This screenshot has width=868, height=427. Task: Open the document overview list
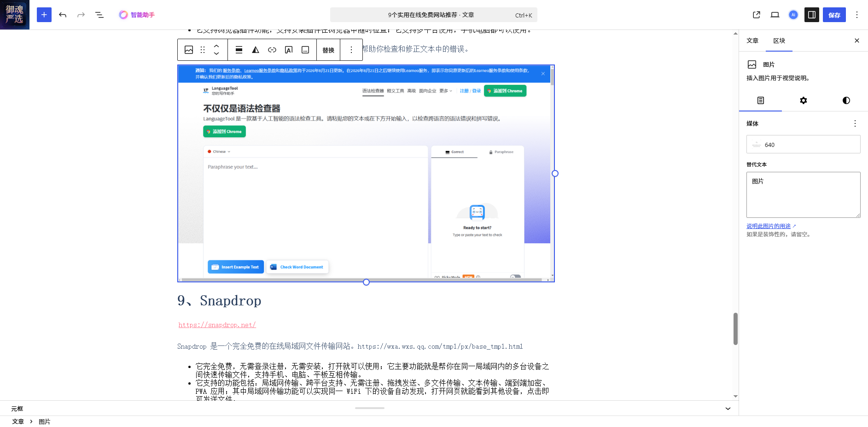(99, 15)
